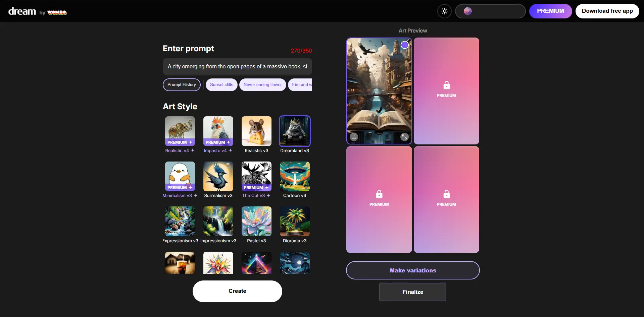Toggle the light/dark theme sun icon

(444, 11)
